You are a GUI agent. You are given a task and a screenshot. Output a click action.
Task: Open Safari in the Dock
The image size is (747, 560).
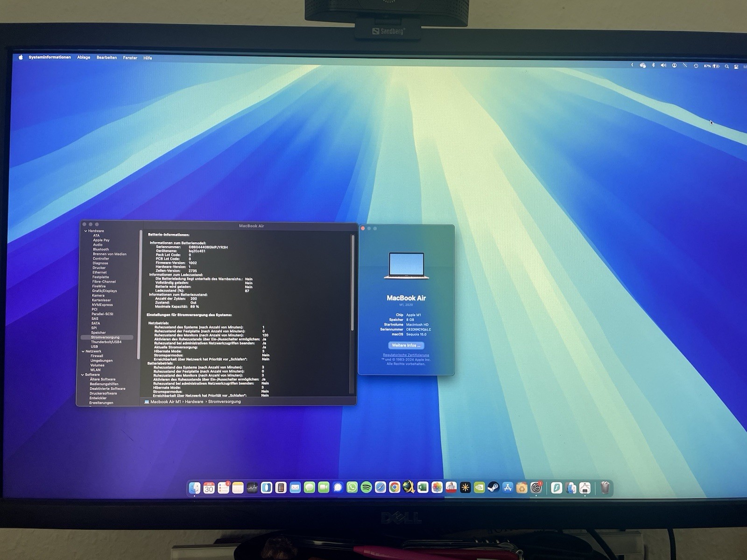(x=381, y=488)
